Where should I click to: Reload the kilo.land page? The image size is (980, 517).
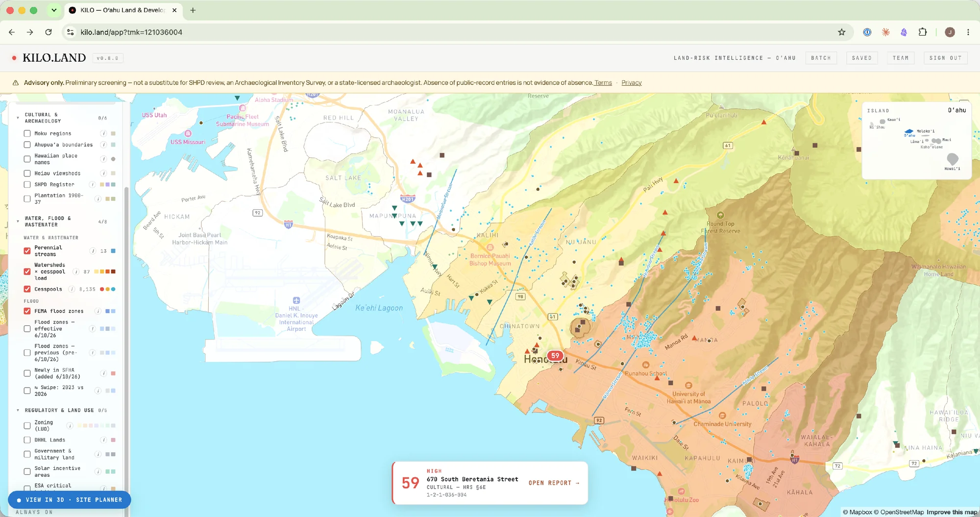click(49, 32)
